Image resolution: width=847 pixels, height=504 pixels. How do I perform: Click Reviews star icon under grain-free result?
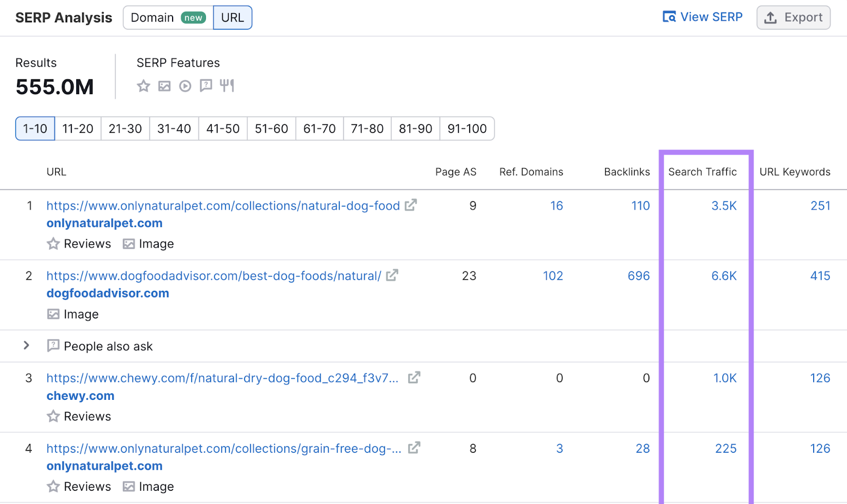(53, 487)
